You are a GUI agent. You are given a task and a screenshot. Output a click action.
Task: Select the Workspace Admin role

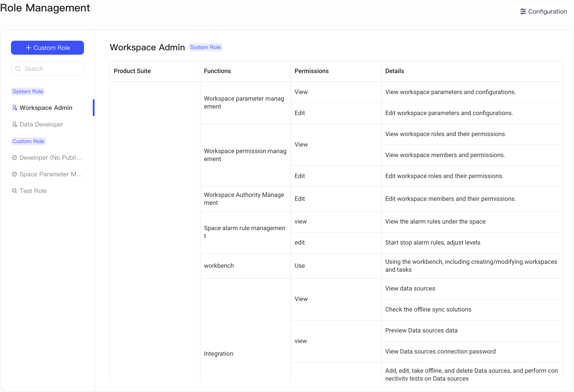tap(47, 108)
